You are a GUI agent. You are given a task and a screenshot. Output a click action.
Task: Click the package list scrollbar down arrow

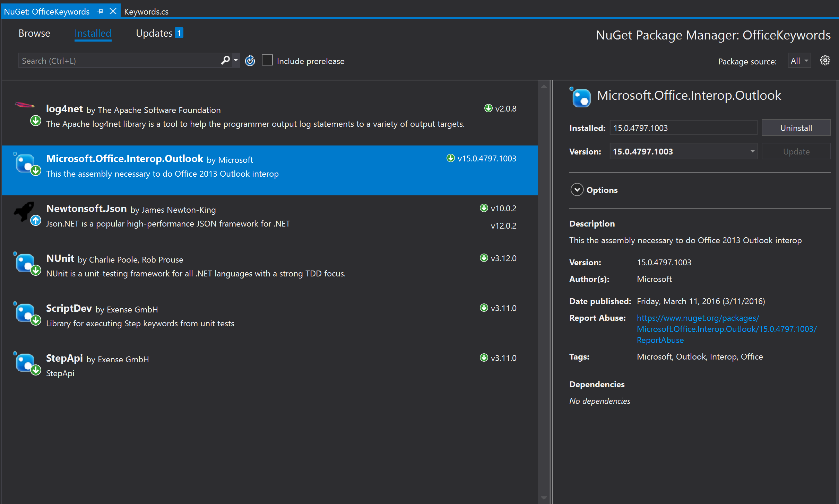(x=544, y=498)
